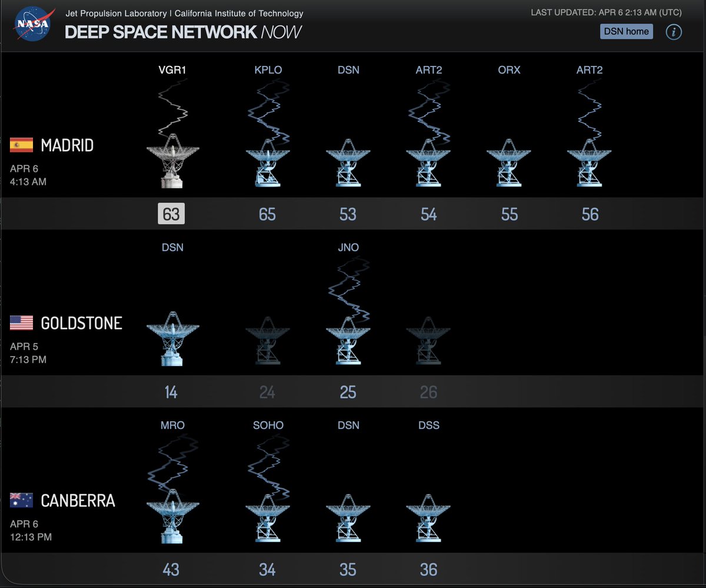The height and width of the screenshot is (588, 706).
Task: Open the info icon button
Action: pyautogui.click(x=674, y=32)
